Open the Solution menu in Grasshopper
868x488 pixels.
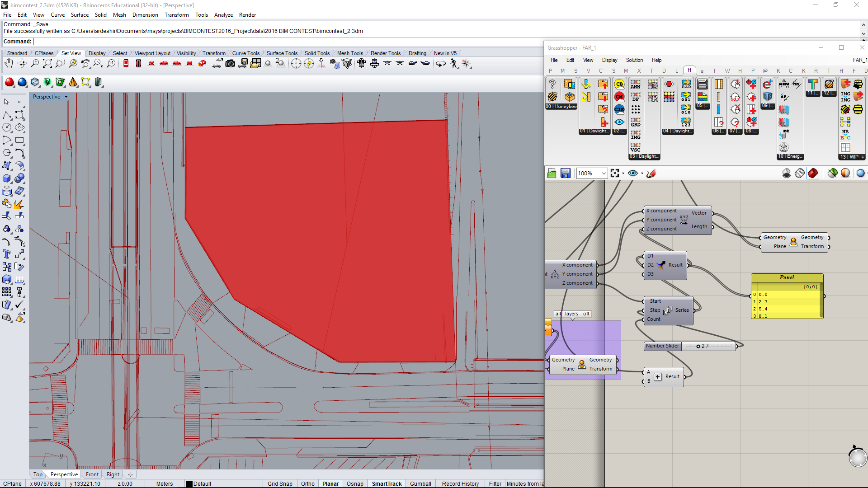click(634, 60)
